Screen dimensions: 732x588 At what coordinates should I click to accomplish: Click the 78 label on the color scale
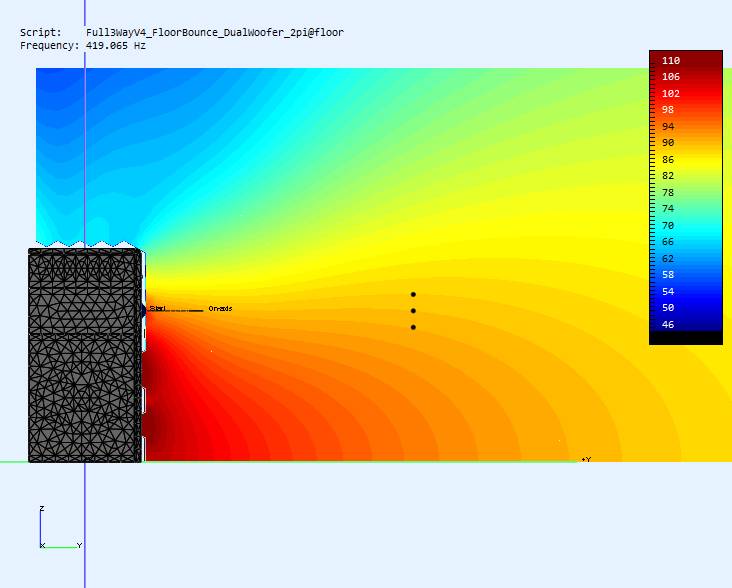tap(668, 193)
